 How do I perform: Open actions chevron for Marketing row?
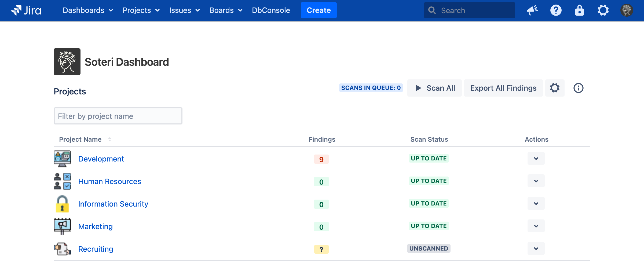point(536,226)
